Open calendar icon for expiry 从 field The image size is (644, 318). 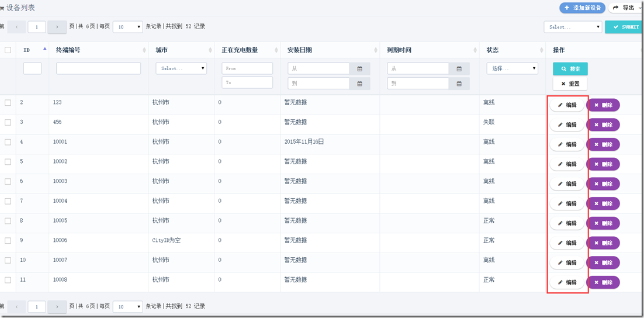pyautogui.click(x=459, y=68)
